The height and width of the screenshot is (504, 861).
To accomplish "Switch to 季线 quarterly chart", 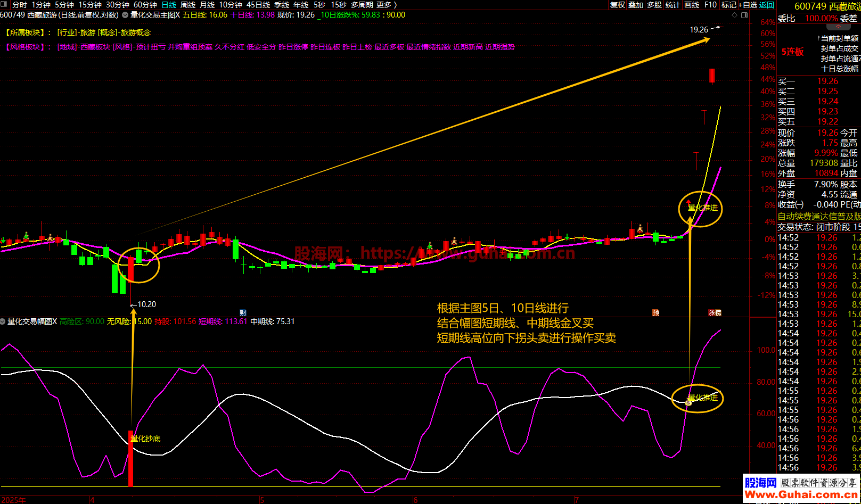I will click(282, 5).
